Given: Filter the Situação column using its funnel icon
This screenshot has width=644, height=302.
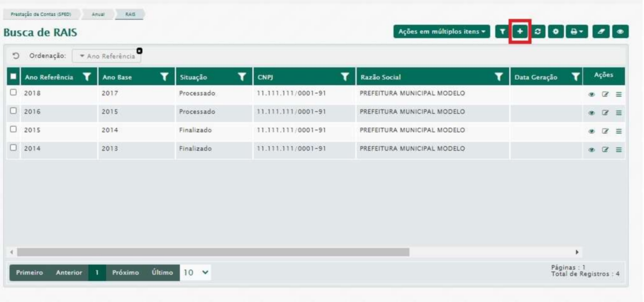Looking at the screenshot, I should pos(242,77).
